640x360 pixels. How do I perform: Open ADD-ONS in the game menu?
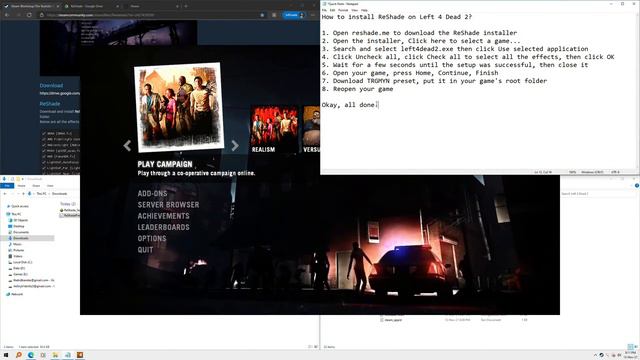[152, 193]
